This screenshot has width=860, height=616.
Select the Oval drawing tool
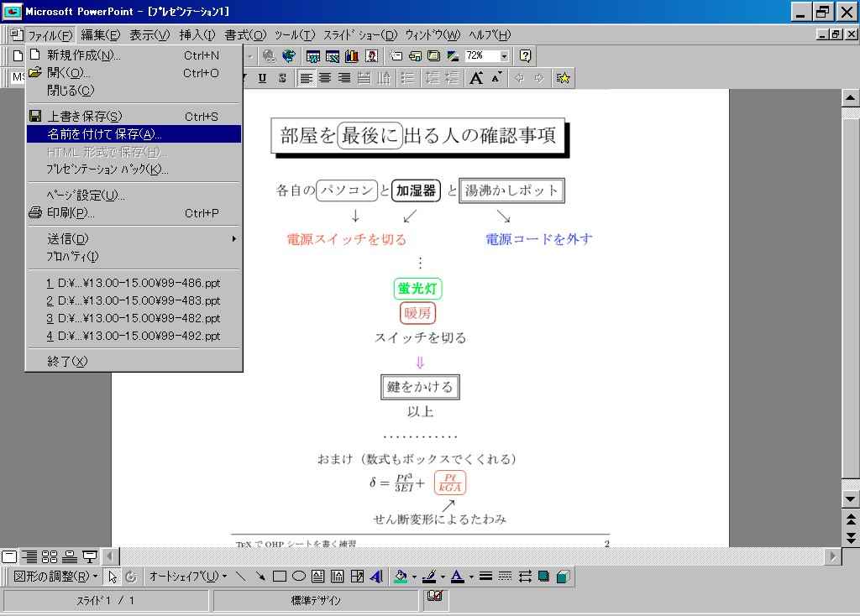coord(299,577)
